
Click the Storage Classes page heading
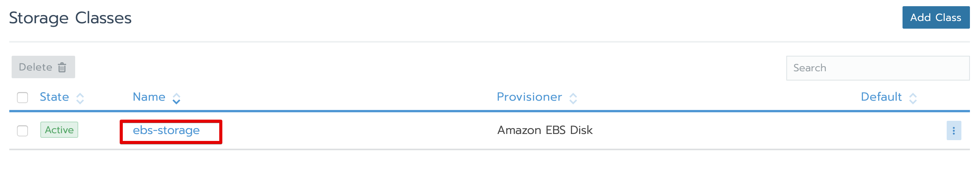pos(70,18)
